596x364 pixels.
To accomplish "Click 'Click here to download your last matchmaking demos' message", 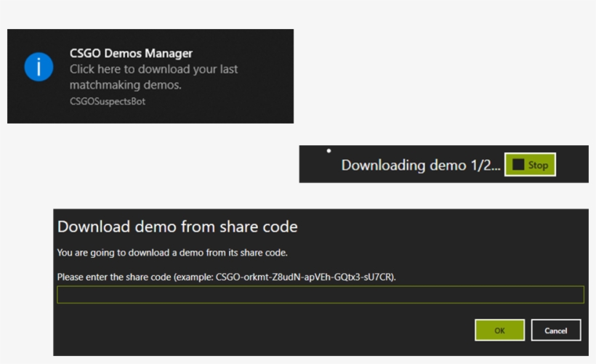I will point(153,77).
